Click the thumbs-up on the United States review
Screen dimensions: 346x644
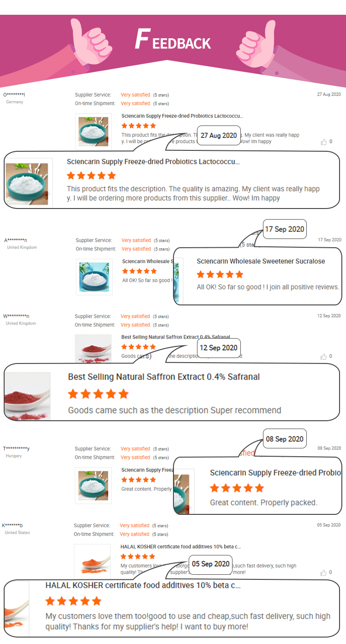coord(324,572)
